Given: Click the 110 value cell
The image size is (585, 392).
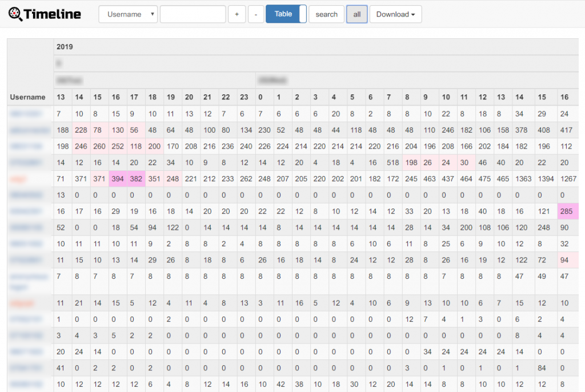Looking at the screenshot, I should click(x=430, y=130).
